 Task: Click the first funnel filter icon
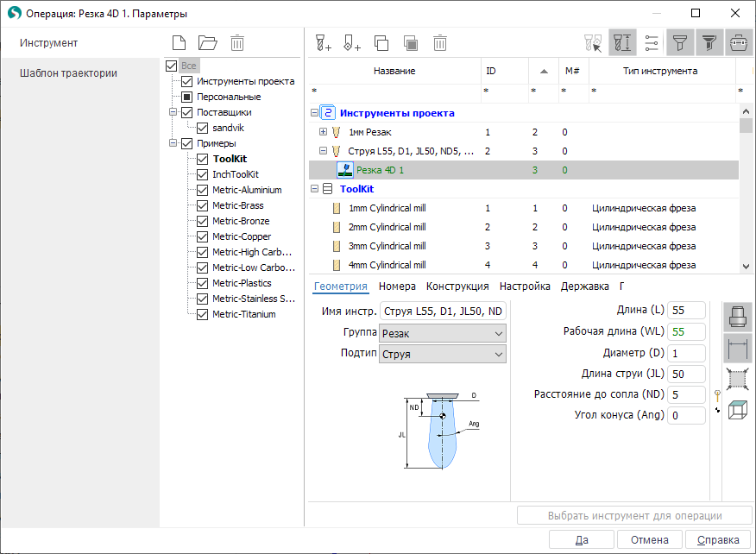[680, 42]
